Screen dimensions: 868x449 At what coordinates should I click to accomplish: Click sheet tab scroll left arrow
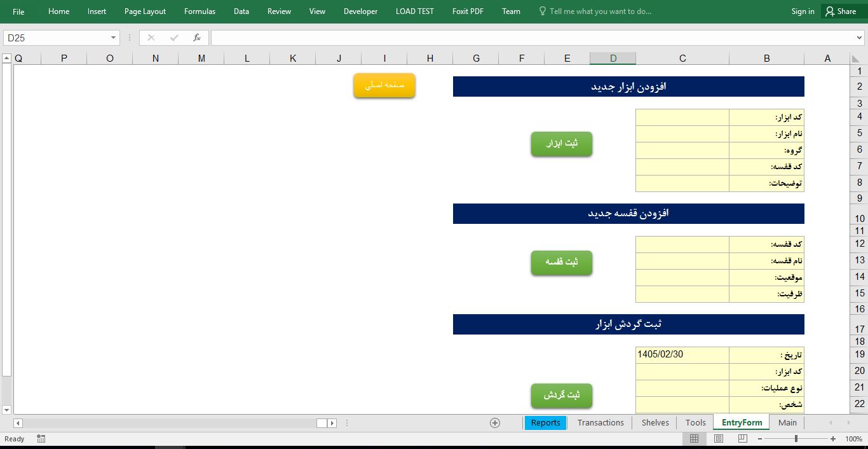click(x=830, y=423)
